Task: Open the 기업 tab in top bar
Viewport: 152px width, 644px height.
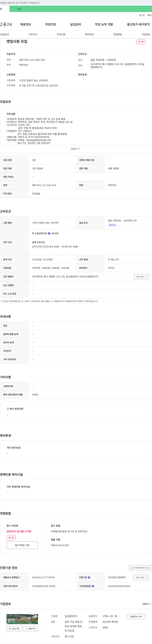Action: point(19,9)
